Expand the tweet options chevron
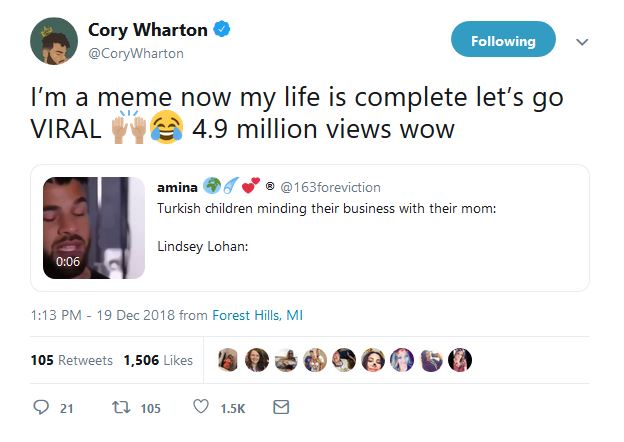This screenshot has height=442, width=624. coord(583,41)
